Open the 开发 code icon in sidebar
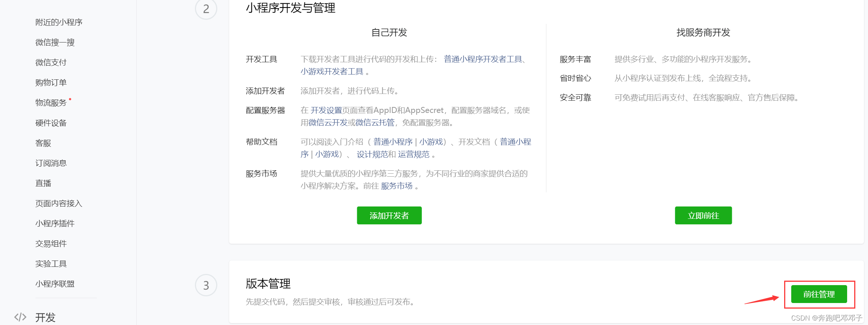 [x=20, y=317]
